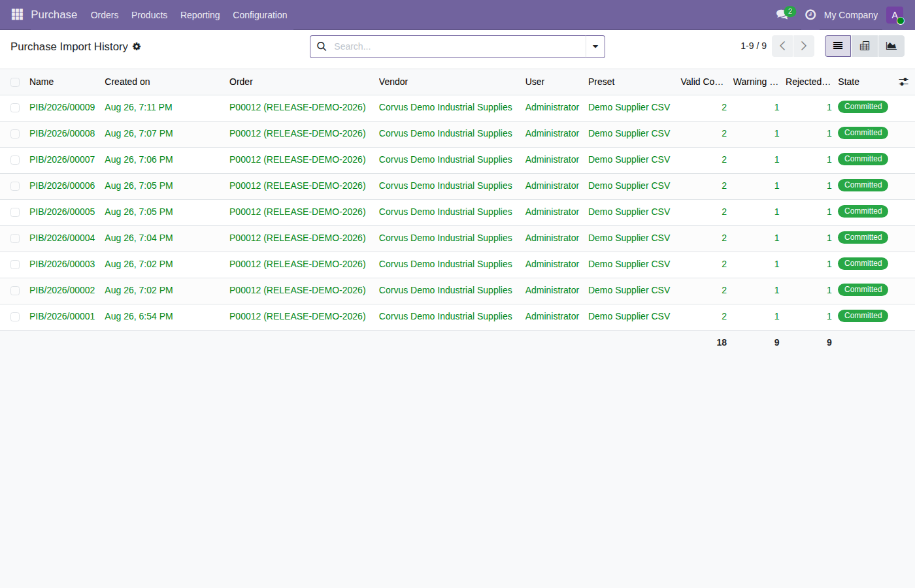Open record PIB/2026/00005

pyautogui.click(x=62, y=212)
